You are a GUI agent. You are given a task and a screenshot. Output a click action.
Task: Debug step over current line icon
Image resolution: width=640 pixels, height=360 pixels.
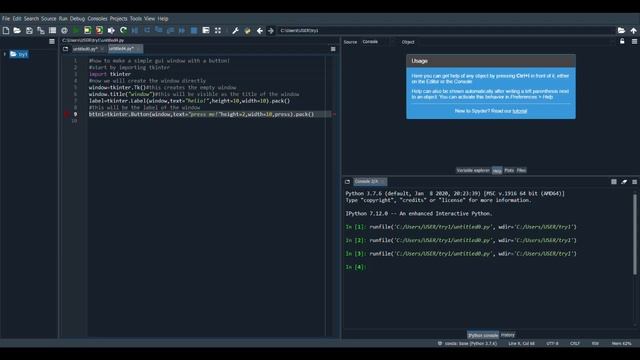click(x=147, y=31)
